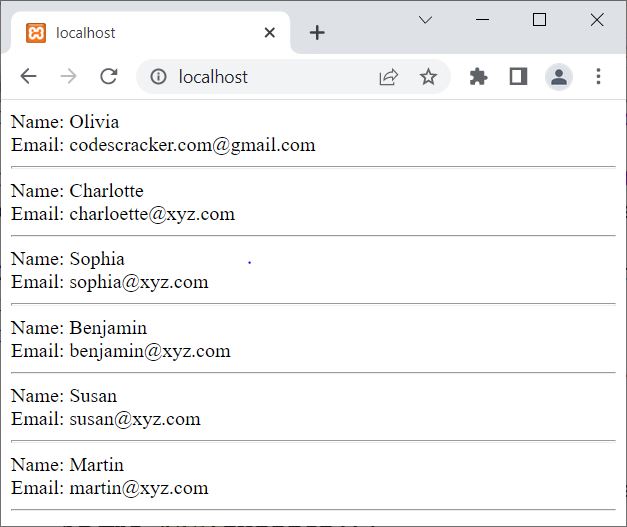Click the text 'Name: Benjamin'

[x=79, y=328]
